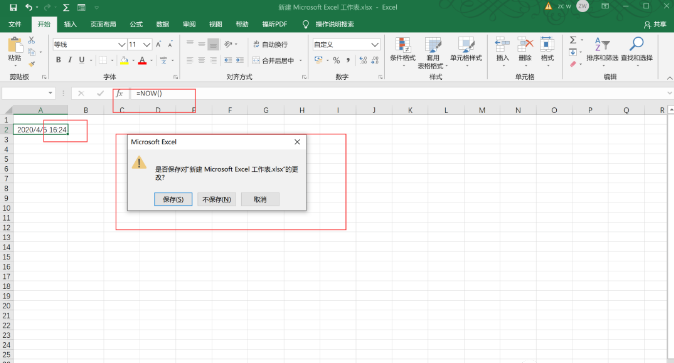Open Cell Styles (单元格样式)
Viewport: 674px width, 363px height.
click(x=466, y=52)
